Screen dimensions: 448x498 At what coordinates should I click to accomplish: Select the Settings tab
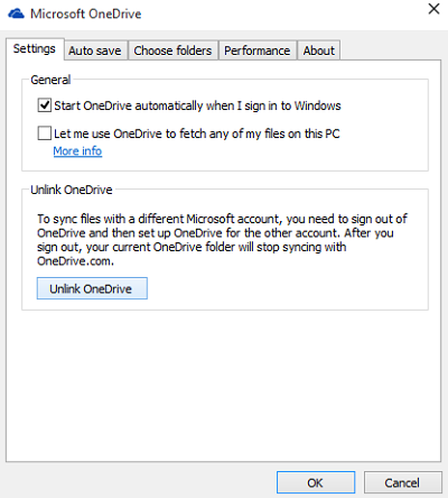pos(34,49)
